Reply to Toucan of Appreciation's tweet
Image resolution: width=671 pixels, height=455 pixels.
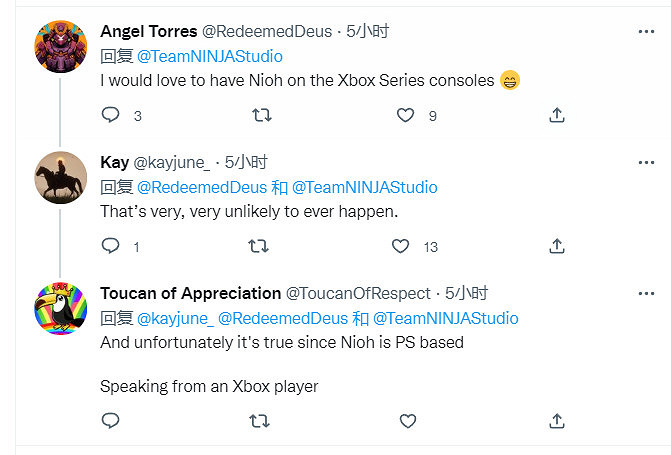(111, 421)
